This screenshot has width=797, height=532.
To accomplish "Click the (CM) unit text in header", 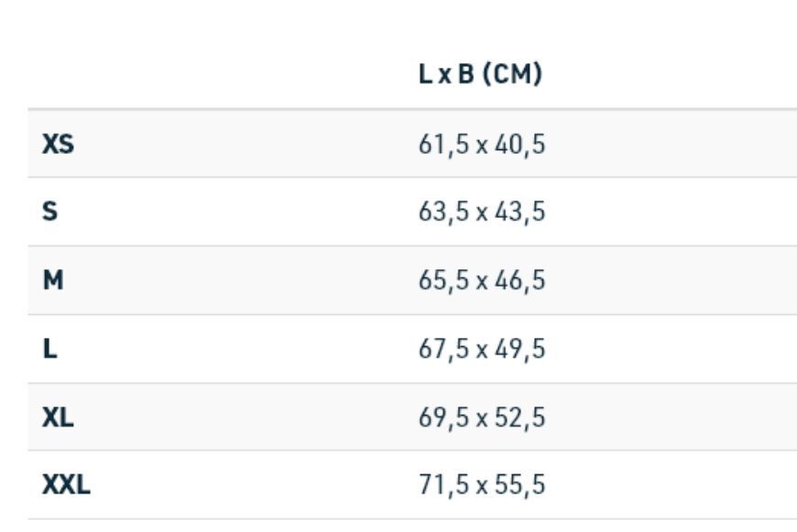I will tap(512, 73).
